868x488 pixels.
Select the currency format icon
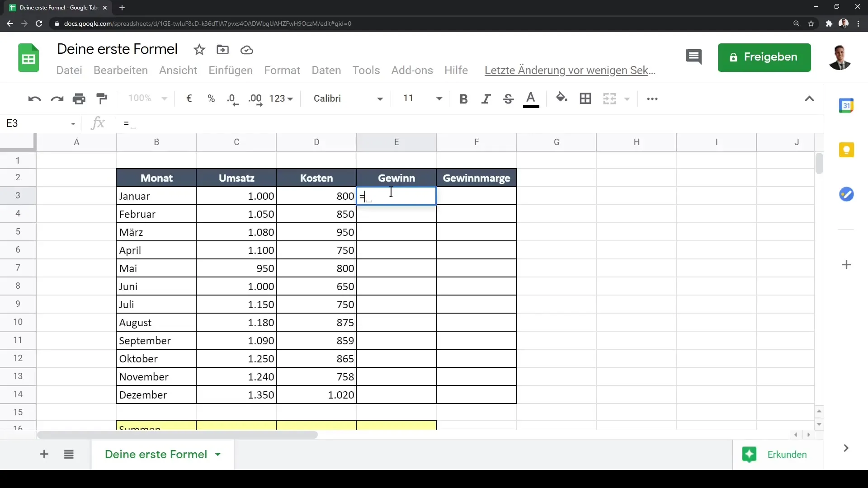[189, 99]
